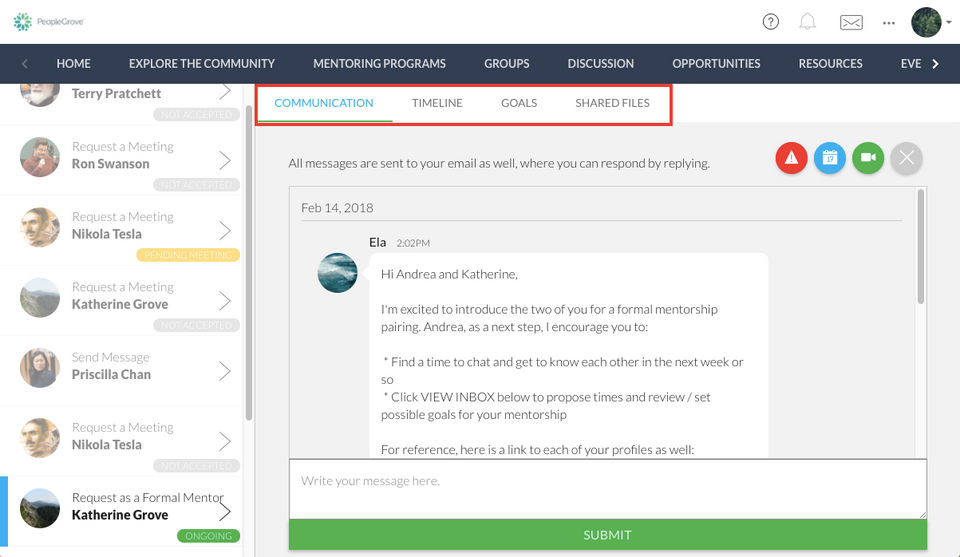Open Ron Swanson's meeting request chevron

(x=225, y=160)
